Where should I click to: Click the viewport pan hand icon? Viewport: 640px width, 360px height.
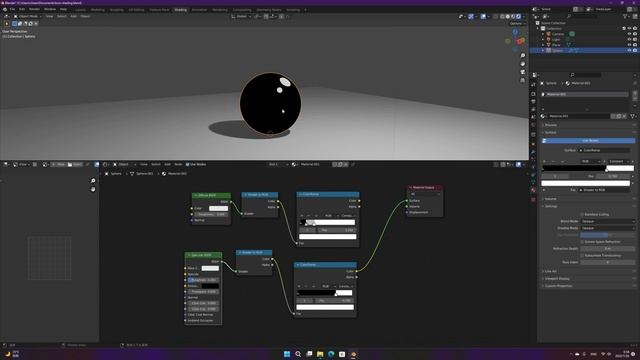pyautogui.click(x=522, y=64)
